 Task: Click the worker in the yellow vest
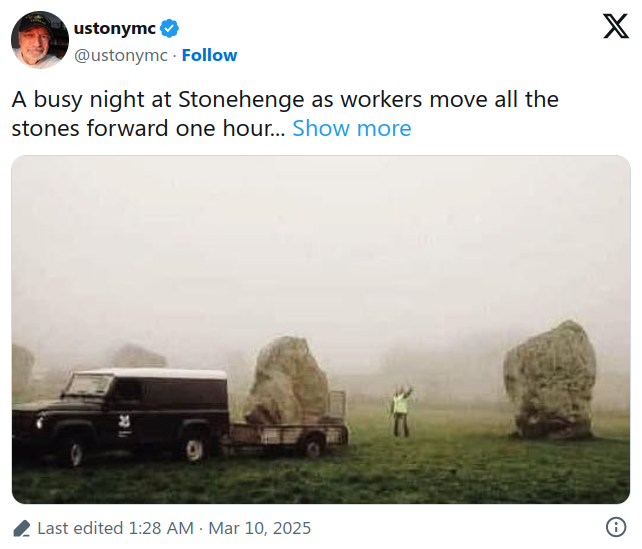[401, 409]
